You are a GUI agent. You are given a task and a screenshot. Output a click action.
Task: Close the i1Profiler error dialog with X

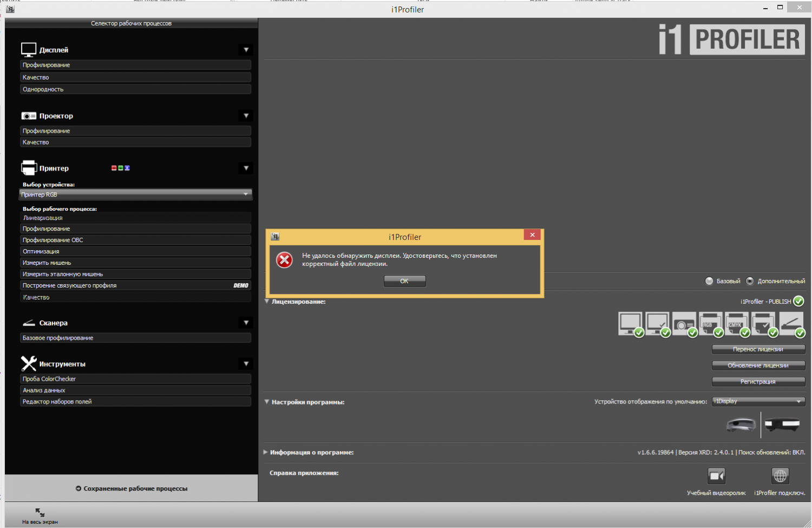click(532, 234)
